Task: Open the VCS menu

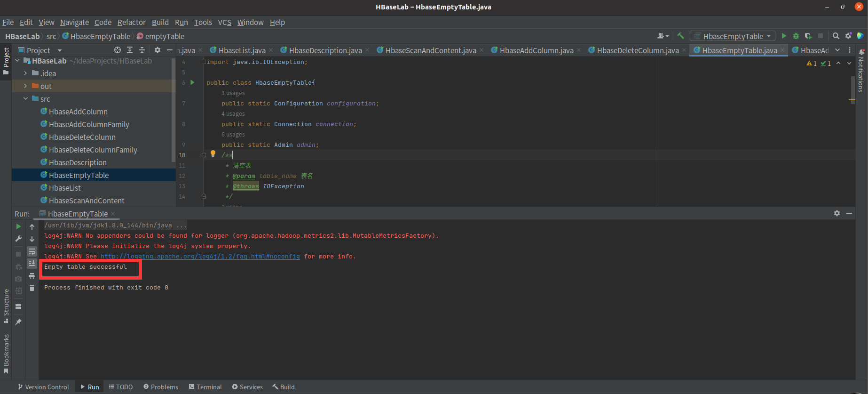Action: [x=225, y=22]
